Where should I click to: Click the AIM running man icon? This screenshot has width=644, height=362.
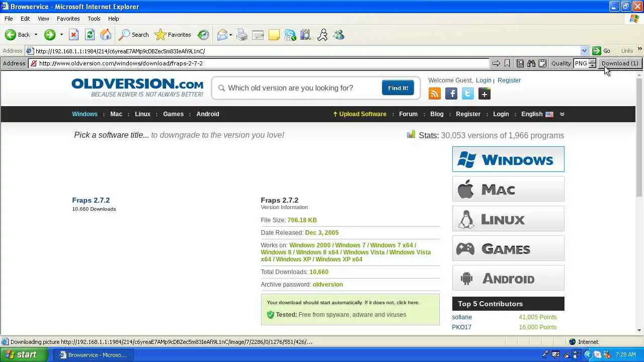click(323, 35)
